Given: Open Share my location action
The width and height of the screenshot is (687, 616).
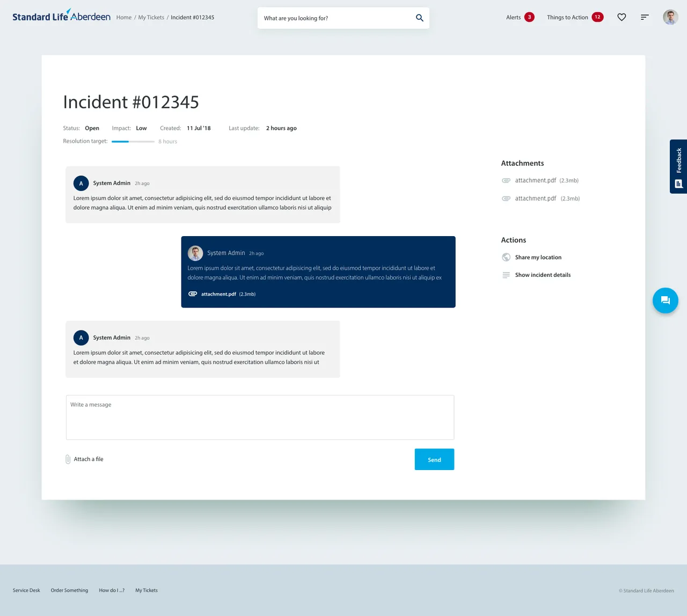Looking at the screenshot, I should [538, 257].
